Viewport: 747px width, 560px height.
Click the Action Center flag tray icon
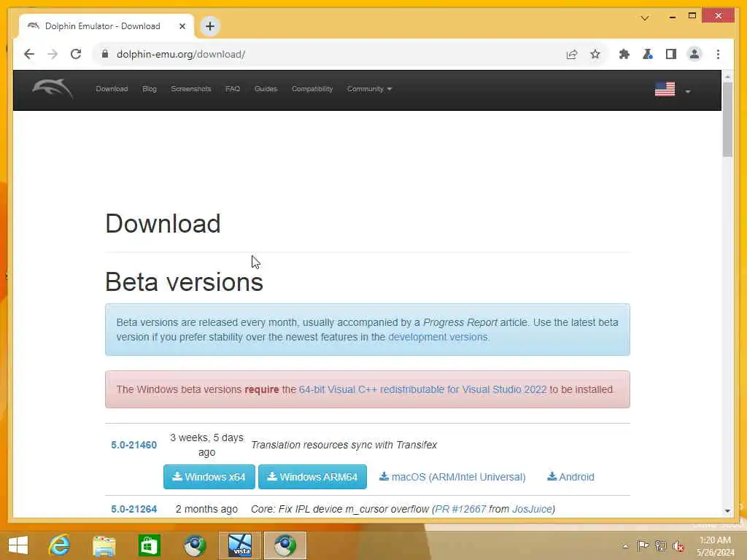pyautogui.click(x=642, y=545)
